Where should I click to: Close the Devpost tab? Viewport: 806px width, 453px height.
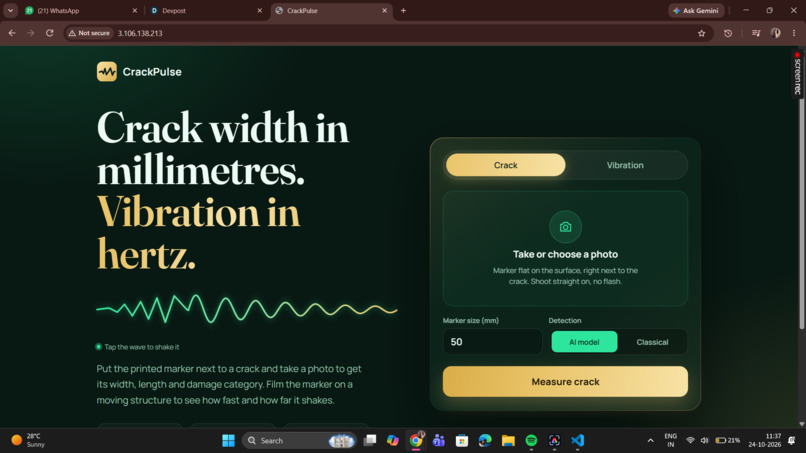(x=260, y=10)
